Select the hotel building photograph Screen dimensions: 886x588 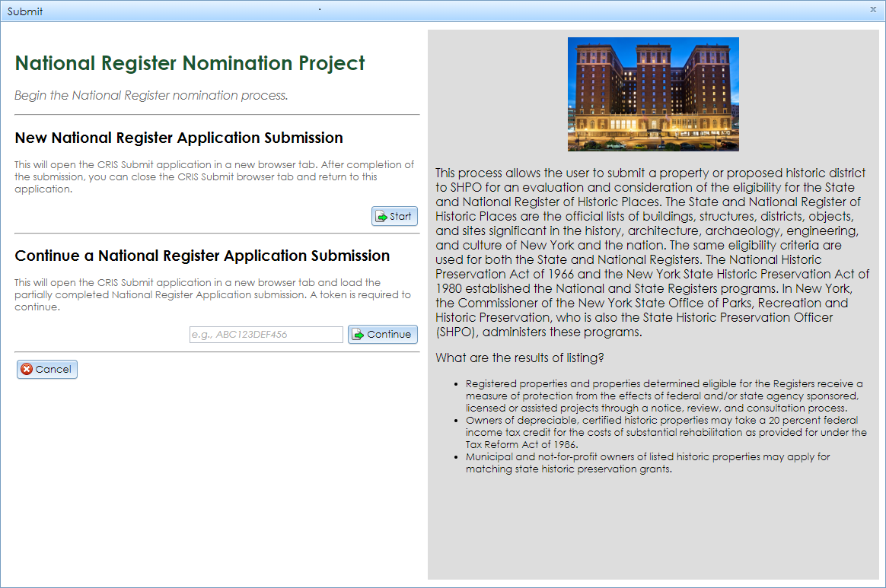point(652,94)
